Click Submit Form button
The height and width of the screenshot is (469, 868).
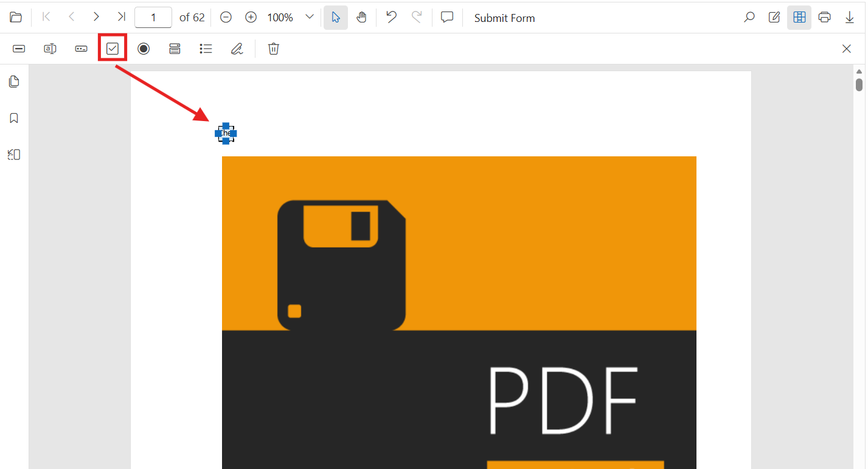coord(505,18)
